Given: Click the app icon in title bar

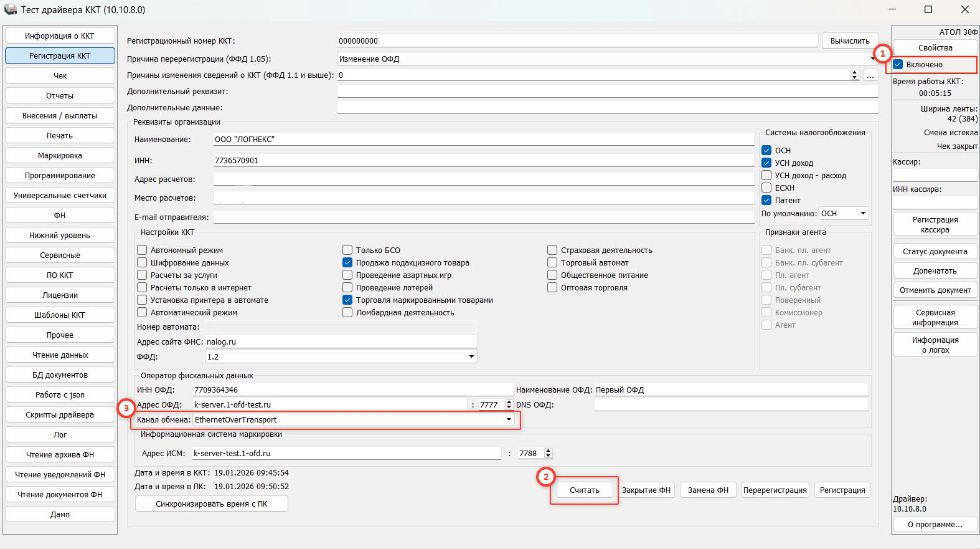Looking at the screenshot, I should tap(10, 9).
